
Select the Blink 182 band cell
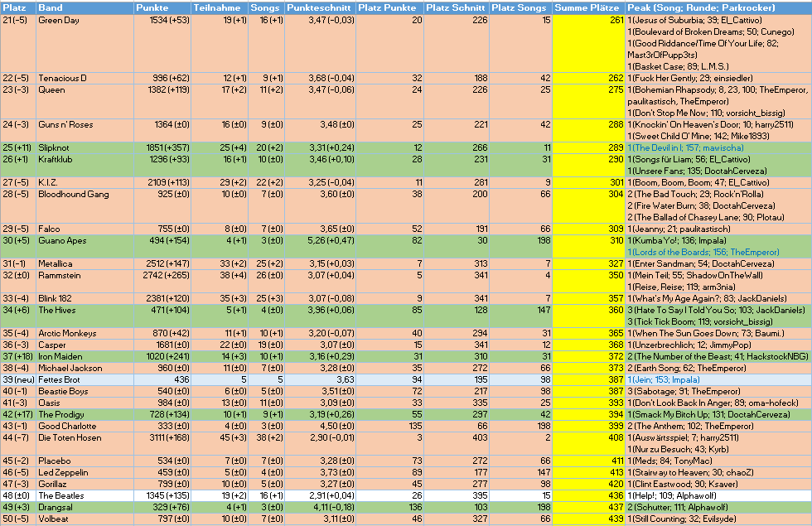point(85,299)
